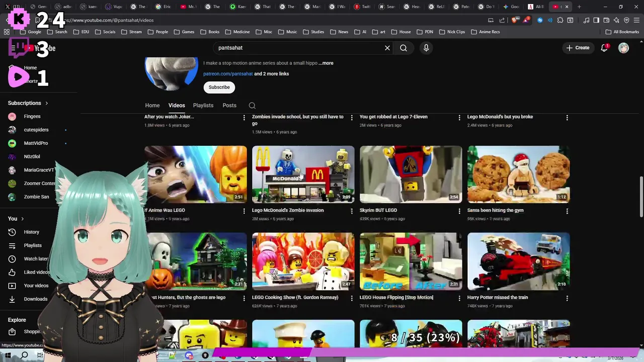Screen dimensions: 644x362
Task: Switch to channel Home tab
Action: pos(152,105)
